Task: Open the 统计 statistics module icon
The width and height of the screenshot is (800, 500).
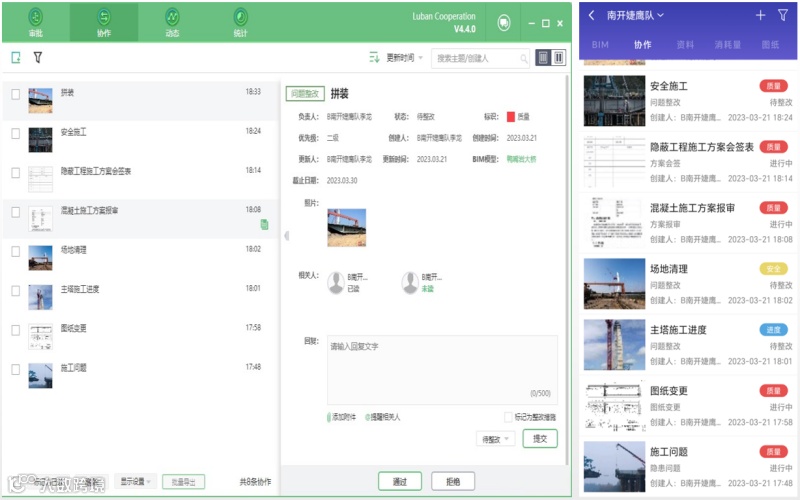Action: [x=240, y=17]
